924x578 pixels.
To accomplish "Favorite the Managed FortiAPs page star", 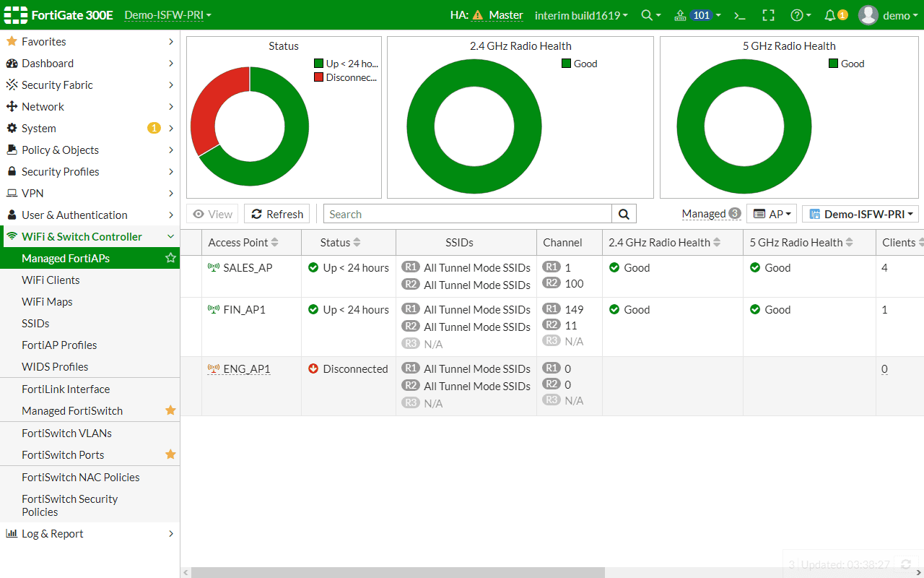I will [170, 258].
